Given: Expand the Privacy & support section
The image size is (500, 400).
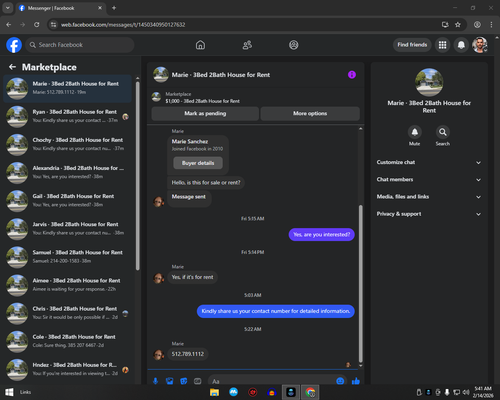Looking at the screenshot, I should [429, 214].
